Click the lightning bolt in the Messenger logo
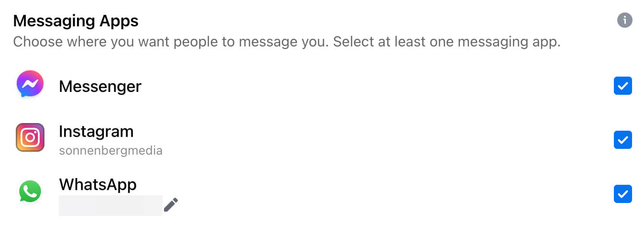Viewport: 644px width, 225px height. click(30, 85)
